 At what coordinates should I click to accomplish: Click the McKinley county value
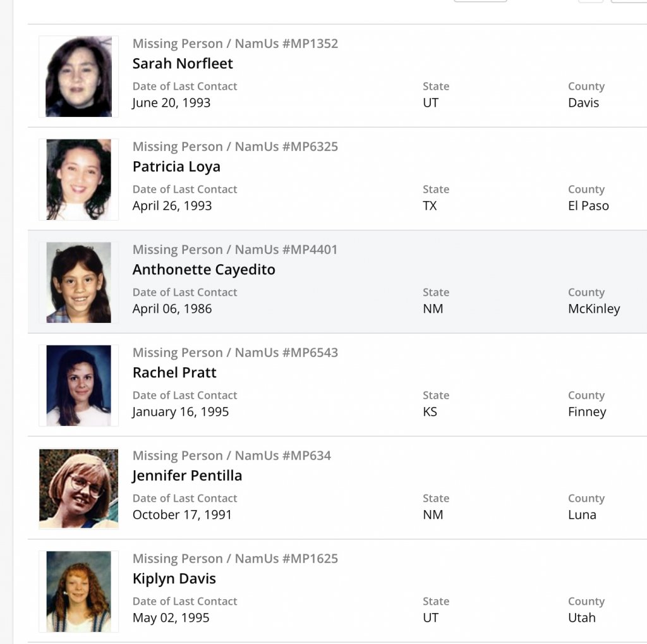point(593,308)
